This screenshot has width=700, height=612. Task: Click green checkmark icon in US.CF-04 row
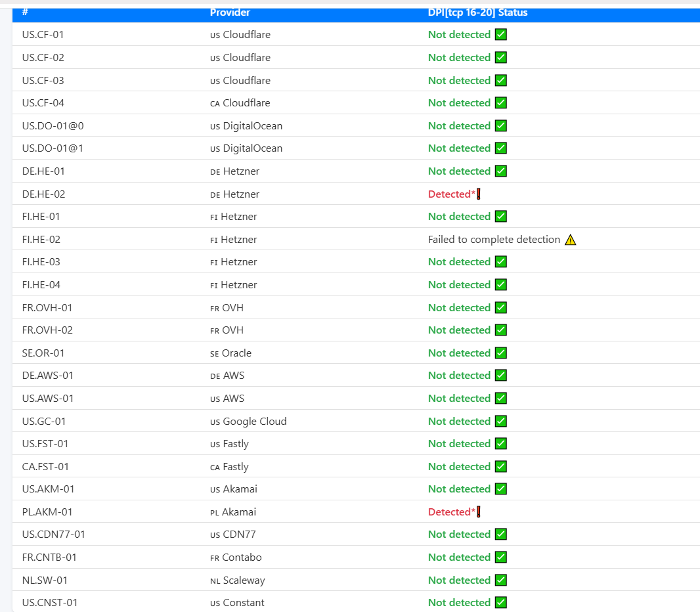(501, 103)
